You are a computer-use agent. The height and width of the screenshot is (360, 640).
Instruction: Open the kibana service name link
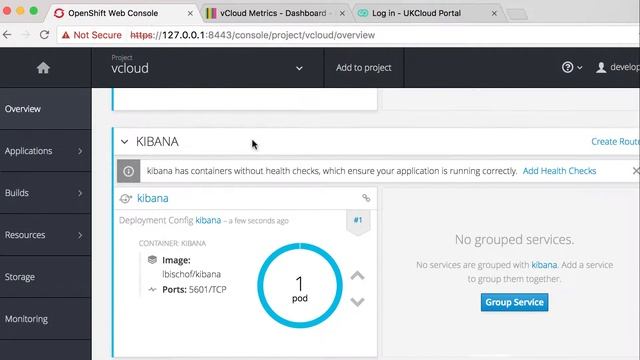pos(153,198)
